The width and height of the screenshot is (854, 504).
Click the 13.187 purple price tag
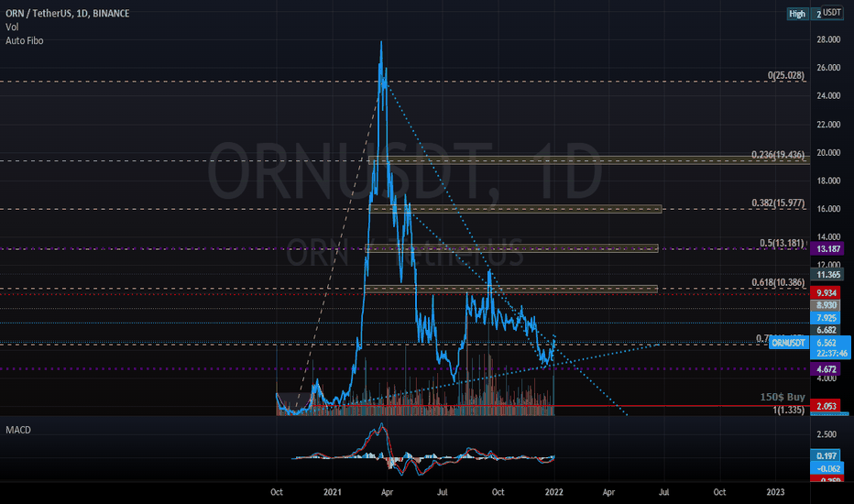[x=827, y=249]
